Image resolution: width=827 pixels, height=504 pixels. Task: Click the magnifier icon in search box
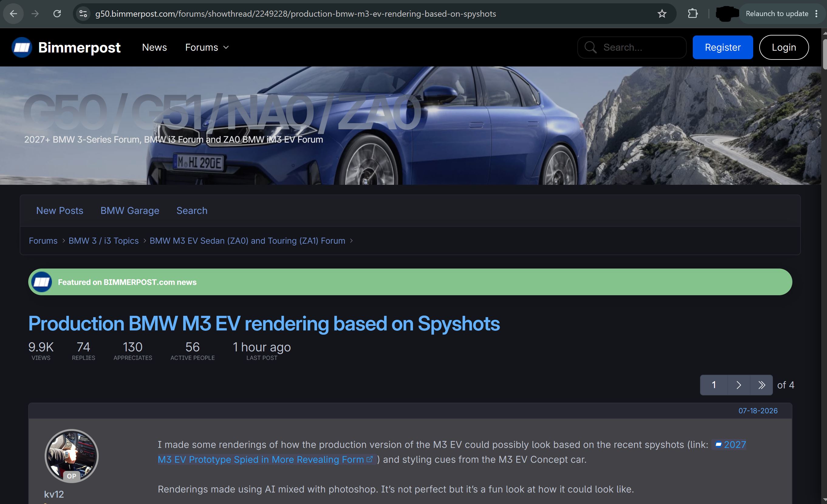pyautogui.click(x=590, y=47)
